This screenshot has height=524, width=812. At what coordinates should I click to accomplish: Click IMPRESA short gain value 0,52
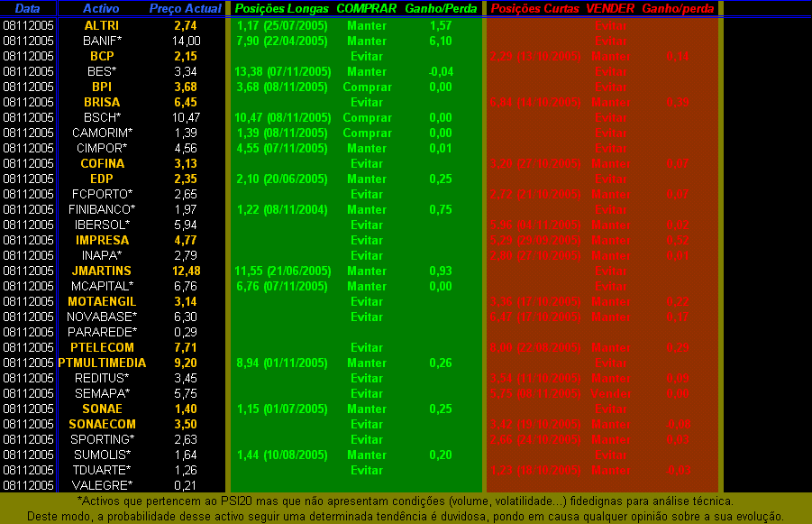point(678,240)
